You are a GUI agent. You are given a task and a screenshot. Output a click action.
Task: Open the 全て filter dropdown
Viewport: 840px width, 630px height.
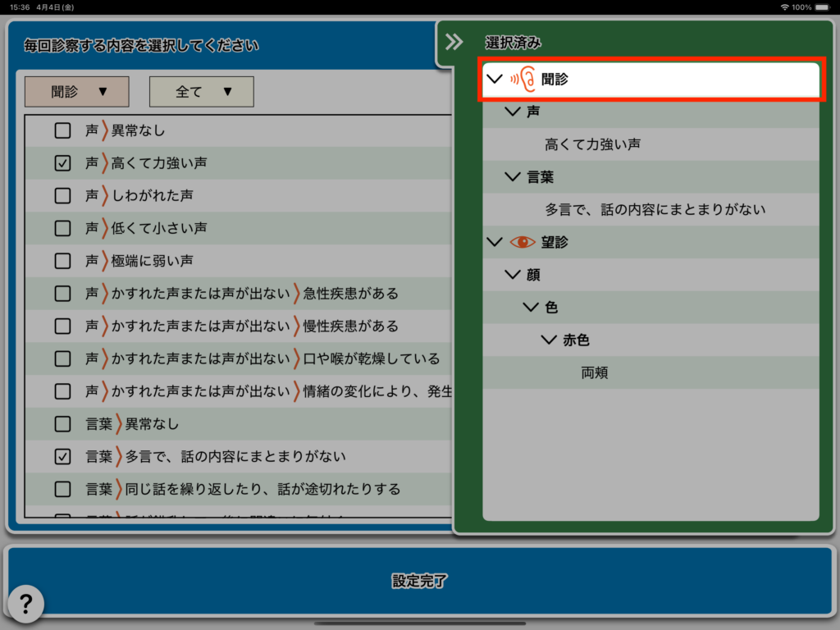click(201, 92)
